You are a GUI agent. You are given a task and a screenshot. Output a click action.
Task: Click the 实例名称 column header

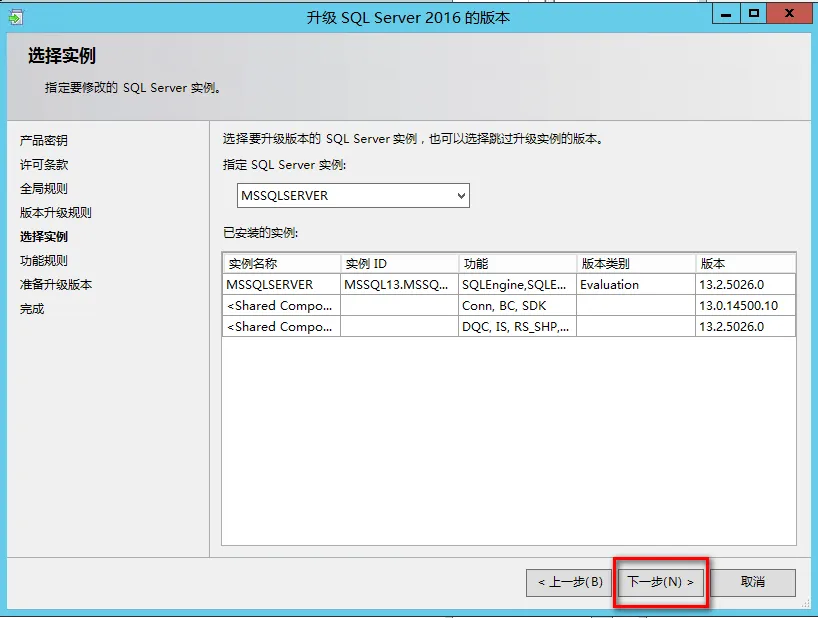(282, 263)
